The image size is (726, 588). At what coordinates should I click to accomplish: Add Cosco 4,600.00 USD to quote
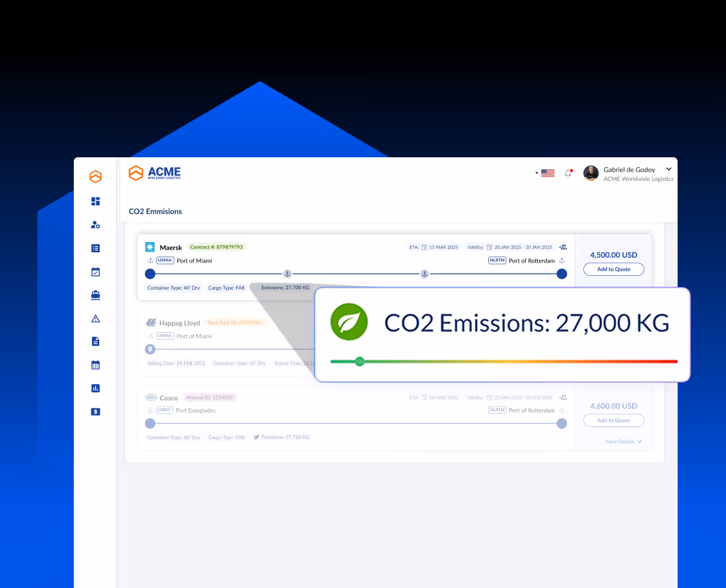[x=613, y=420]
